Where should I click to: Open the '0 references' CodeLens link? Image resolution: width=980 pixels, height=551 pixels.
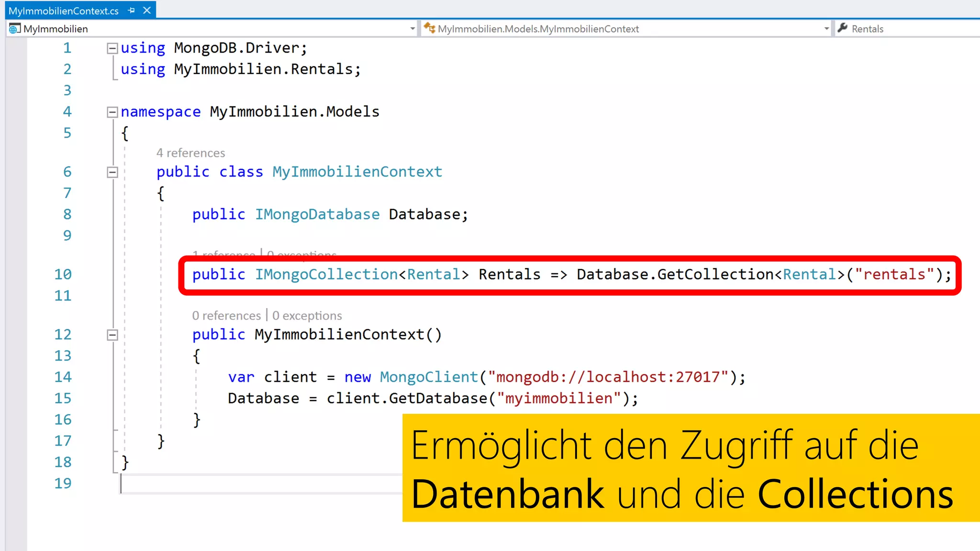tap(226, 316)
